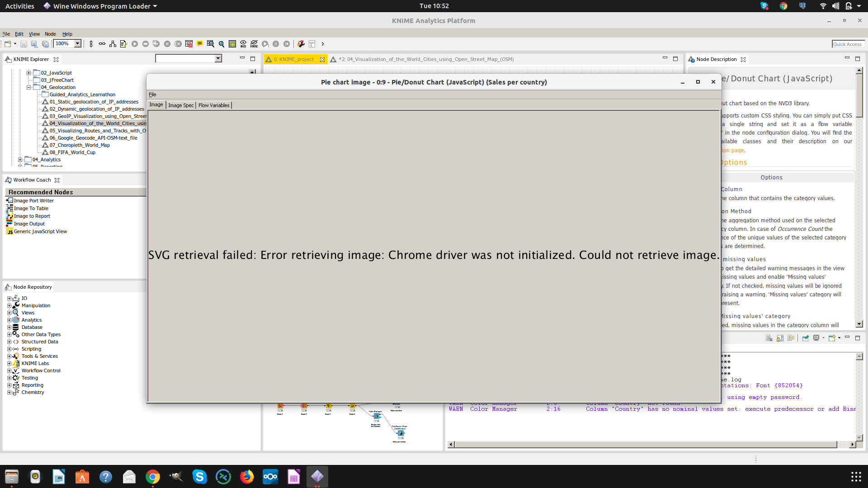Click the Save All disks icon
Screen dimensions: 868x488
pyautogui.click(x=45, y=44)
